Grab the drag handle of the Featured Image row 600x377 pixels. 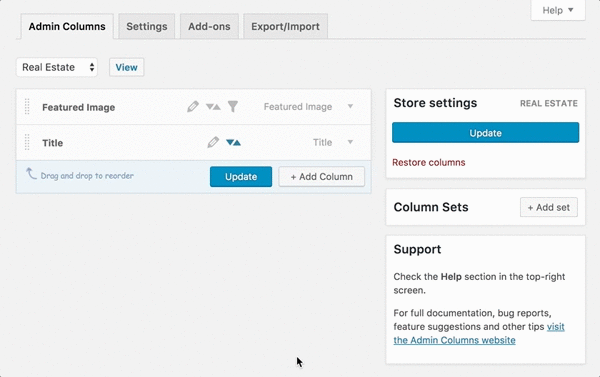(27, 107)
